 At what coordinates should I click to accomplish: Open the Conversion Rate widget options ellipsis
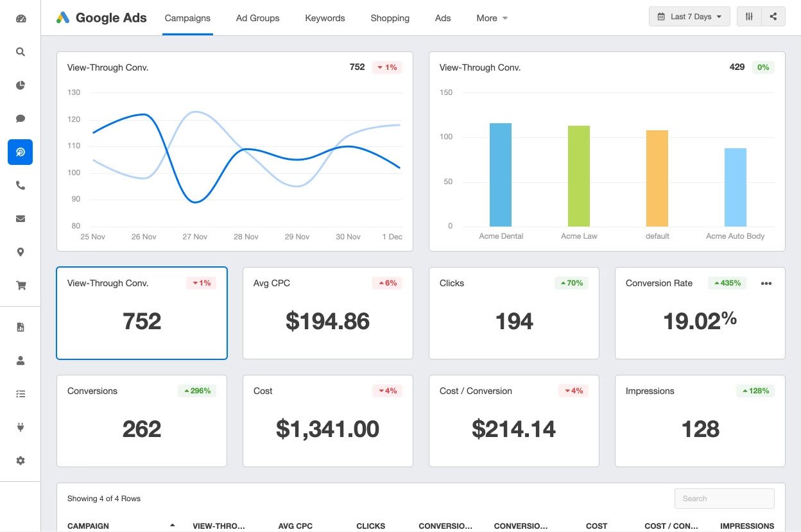[766, 284]
